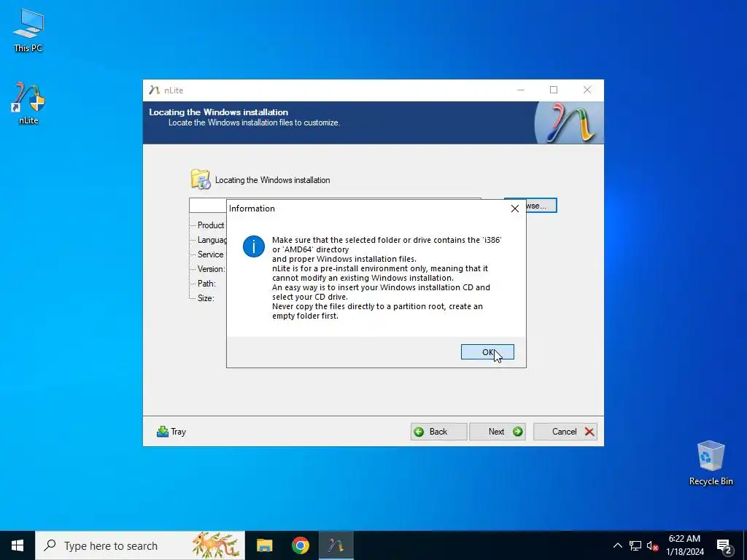Viewport: 747px width, 560px height.
Task: Launch Google Chrome from the taskbar
Action: 300,545
